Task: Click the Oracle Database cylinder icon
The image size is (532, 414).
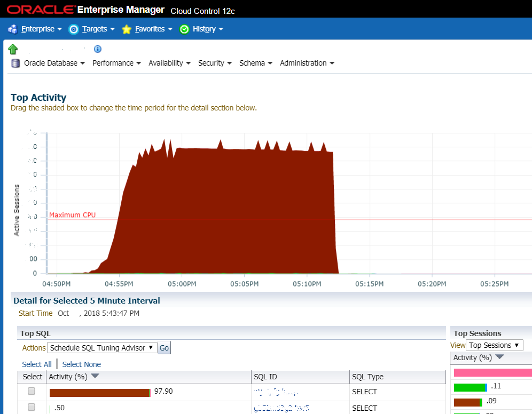Action: [x=15, y=63]
